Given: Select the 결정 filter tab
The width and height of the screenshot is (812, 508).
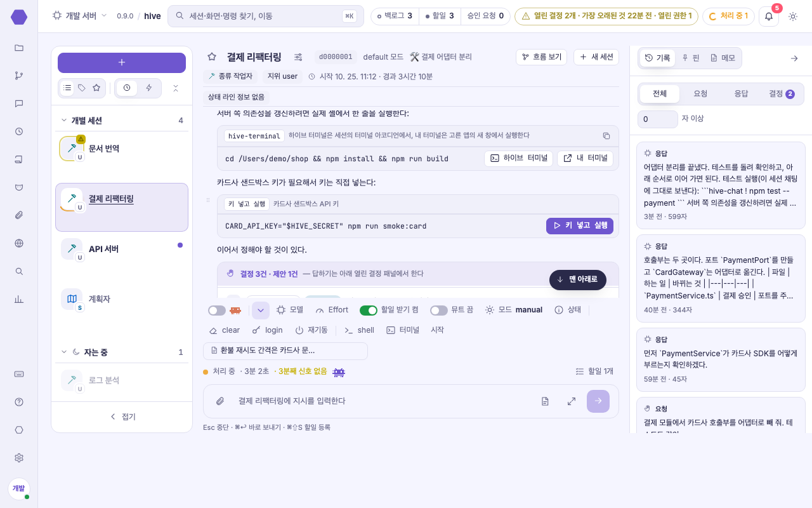Looking at the screenshot, I should click(782, 94).
